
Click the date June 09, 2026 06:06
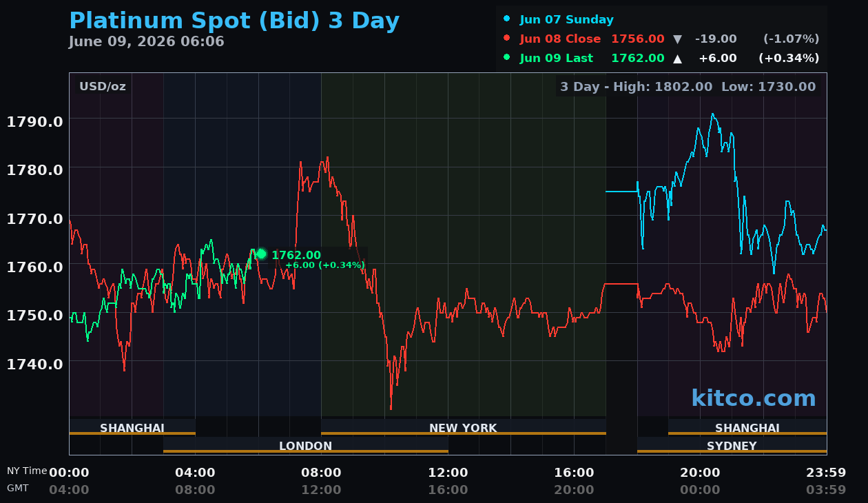pos(146,42)
